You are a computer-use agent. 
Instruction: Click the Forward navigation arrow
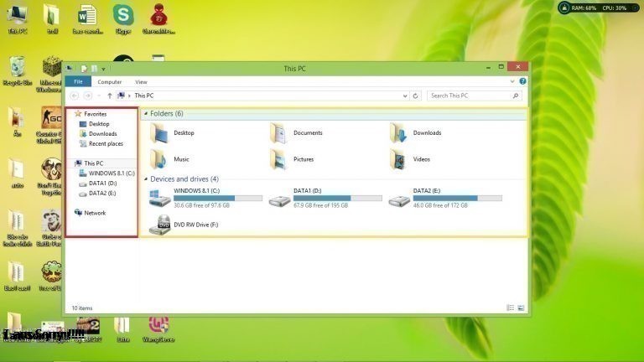click(x=87, y=96)
